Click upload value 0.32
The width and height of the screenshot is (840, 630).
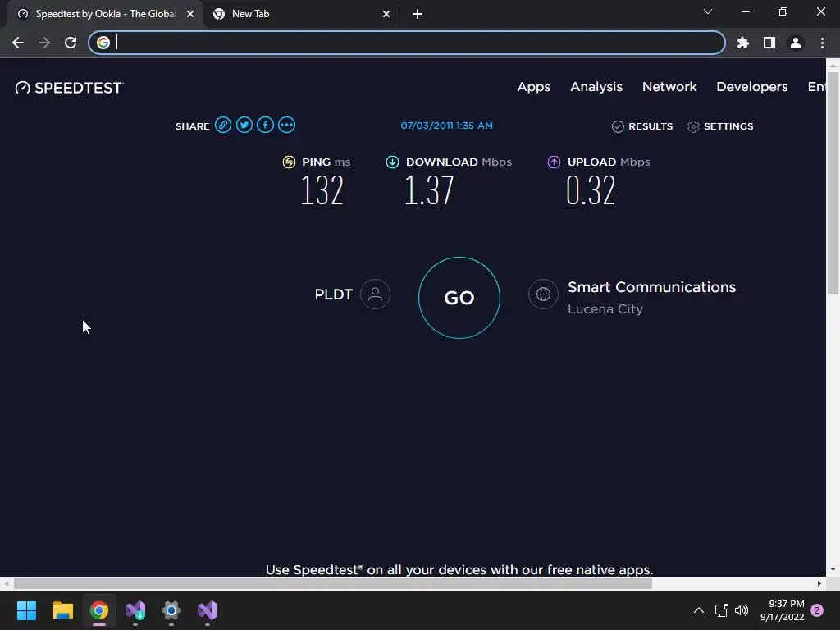591,190
